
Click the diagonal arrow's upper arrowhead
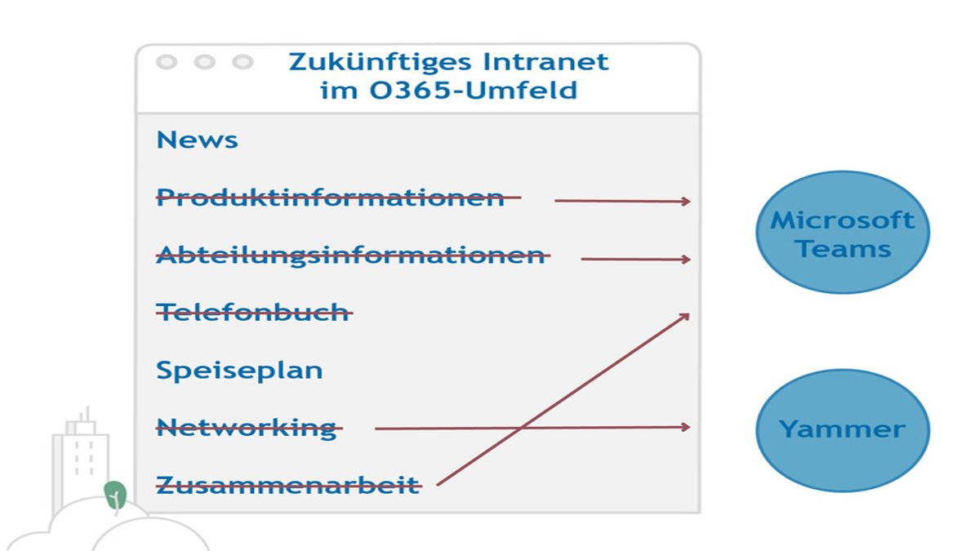(x=683, y=317)
